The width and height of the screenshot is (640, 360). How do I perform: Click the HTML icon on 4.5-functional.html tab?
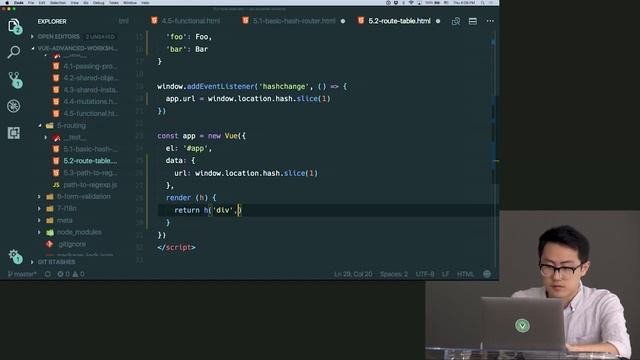coord(154,20)
